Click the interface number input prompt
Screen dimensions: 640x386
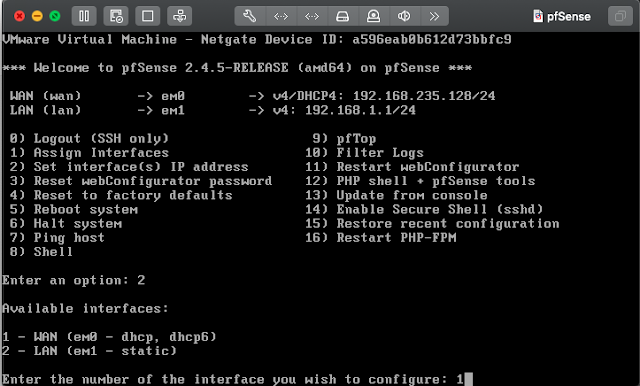tap(238, 379)
